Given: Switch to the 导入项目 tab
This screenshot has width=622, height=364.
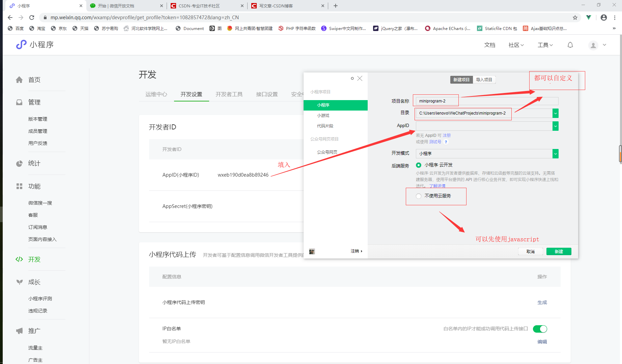Looking at the screenshot, I should pyautogui.click(x=484, y=80).
